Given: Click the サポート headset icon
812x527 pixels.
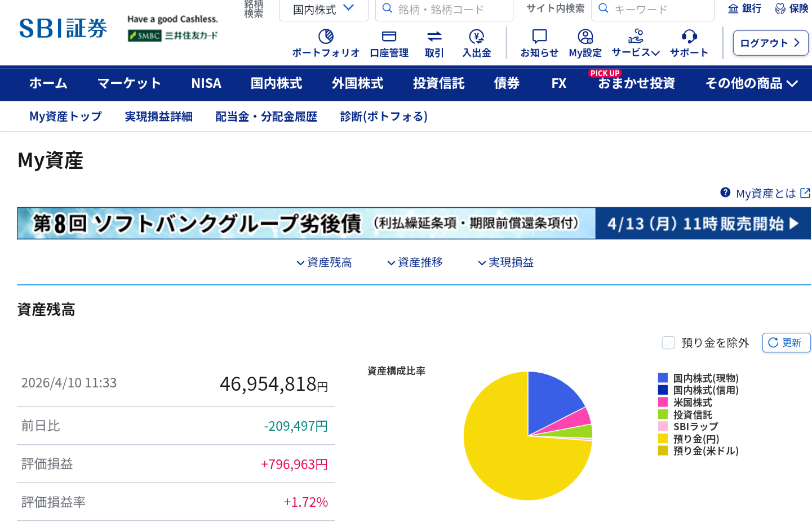Looking at the screenshot, I should tap(689, 37).
